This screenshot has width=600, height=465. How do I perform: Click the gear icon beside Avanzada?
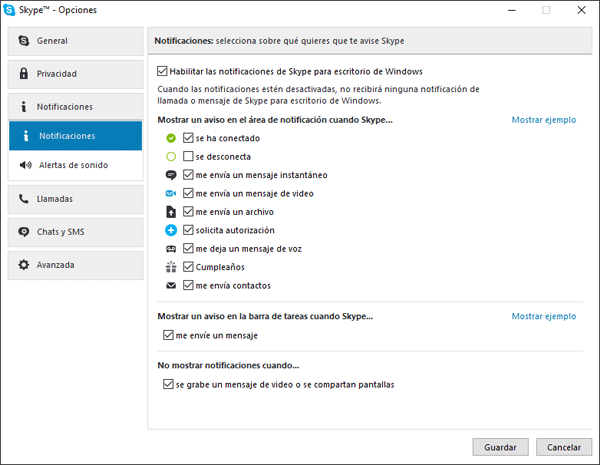[x=24, y=265]
